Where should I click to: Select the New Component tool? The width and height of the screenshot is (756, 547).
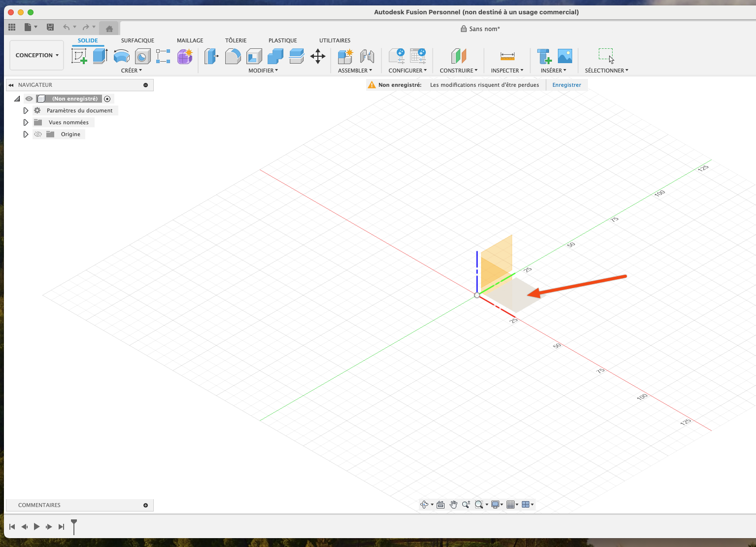click(x=345, y=56)
